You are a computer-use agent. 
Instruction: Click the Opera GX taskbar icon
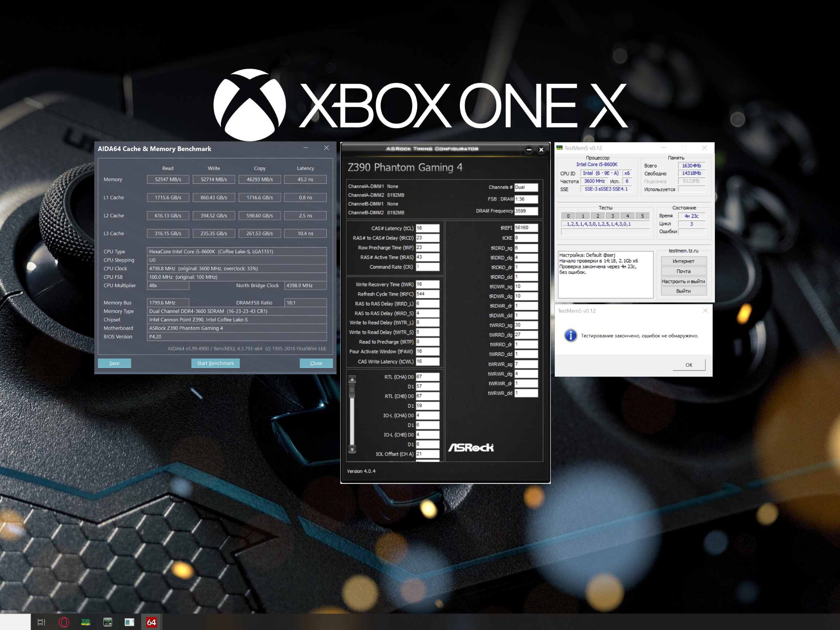(x=64, y=622)
